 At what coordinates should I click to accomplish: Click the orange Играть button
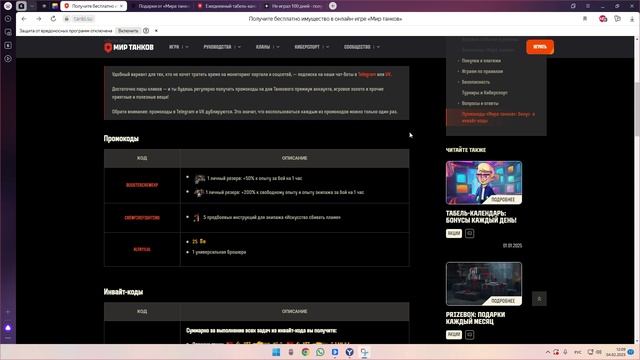click(x=540, y=47)
